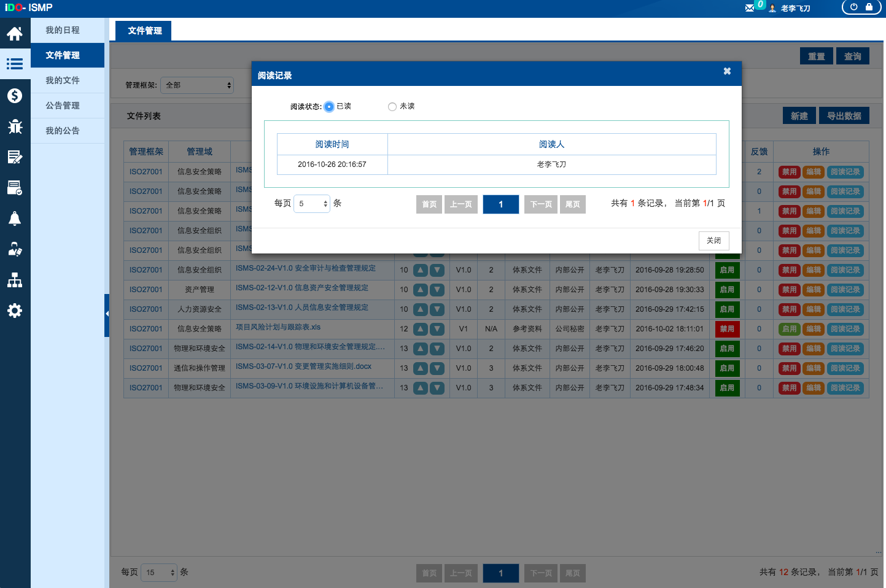Open the 管理框架 dropdown showing 全部

point(197,85)
